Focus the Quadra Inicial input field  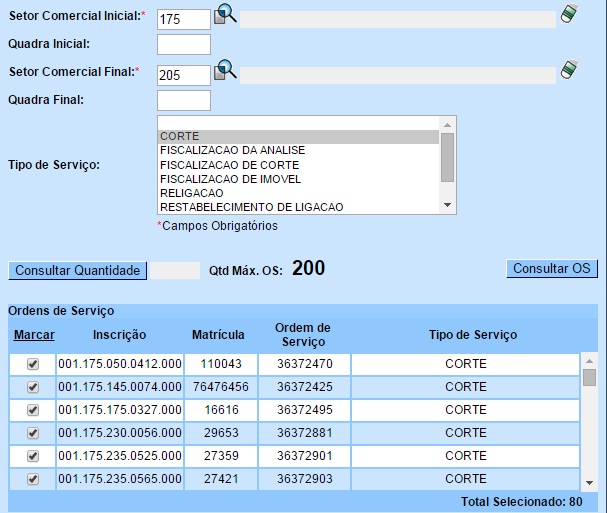184,45
